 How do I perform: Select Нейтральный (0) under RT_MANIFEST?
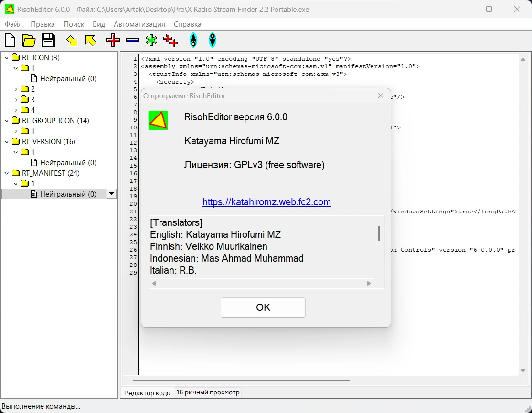68,194
